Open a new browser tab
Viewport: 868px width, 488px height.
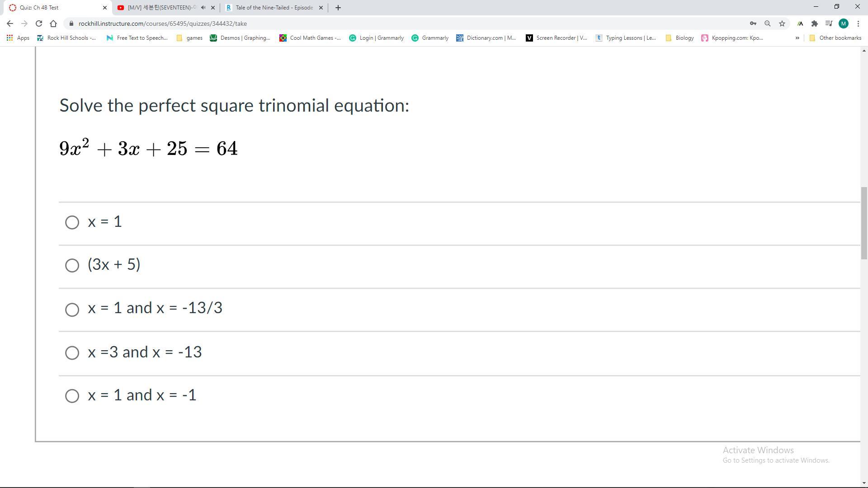pyautogui.click(x=338, y=8)
